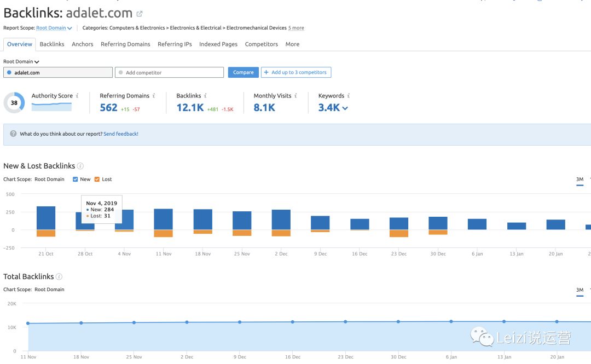591x364 pixels.
Task: Click the blue bar for 20 Jan
Action: [555, 224]
